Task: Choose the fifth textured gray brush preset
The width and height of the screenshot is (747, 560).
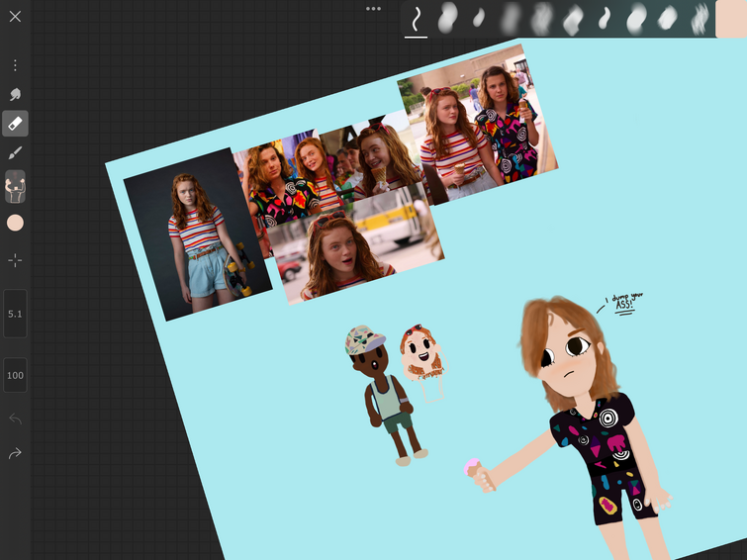Action: [541, 18]
